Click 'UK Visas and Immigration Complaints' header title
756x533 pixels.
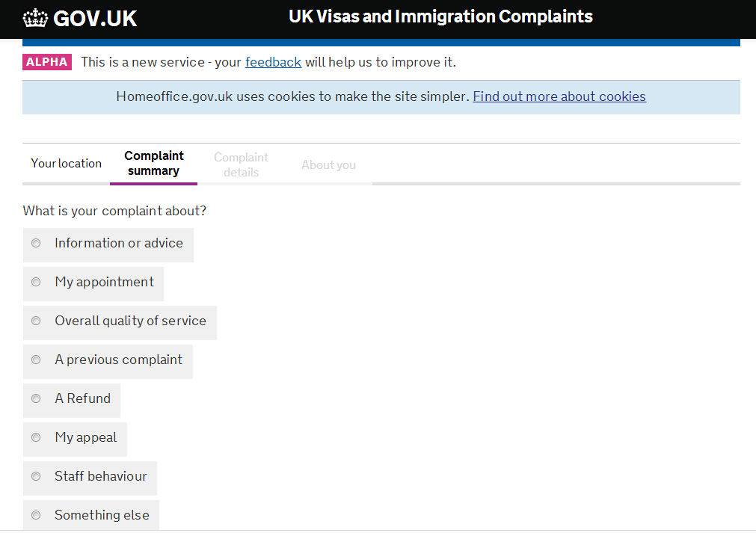(440, 16)
